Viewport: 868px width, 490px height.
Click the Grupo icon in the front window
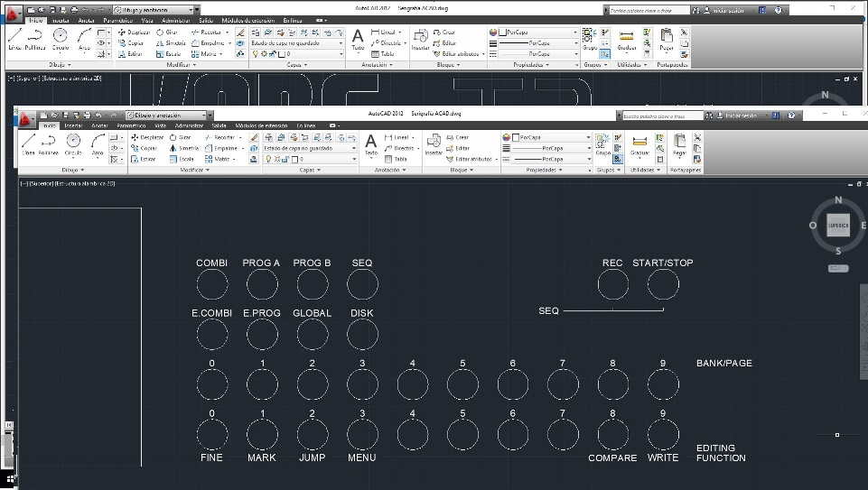[x=602, y=144]
